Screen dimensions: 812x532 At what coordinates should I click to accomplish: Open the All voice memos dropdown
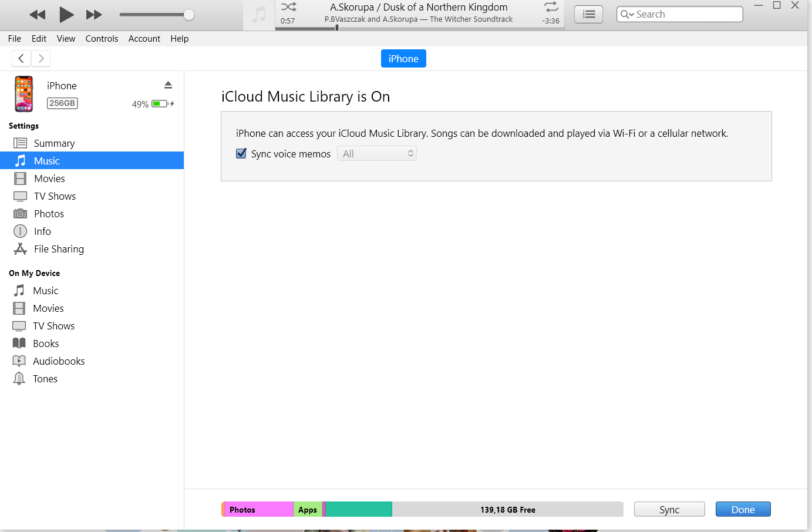(377, 154)
